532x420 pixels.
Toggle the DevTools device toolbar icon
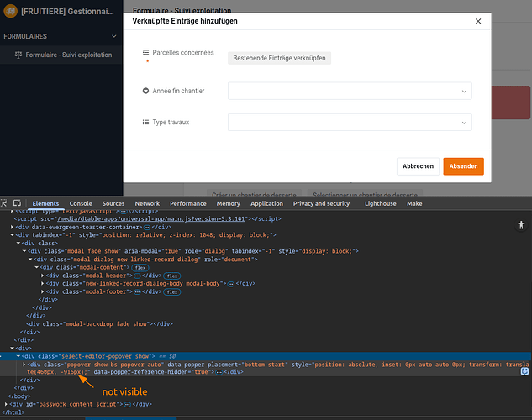pos(18,203)
